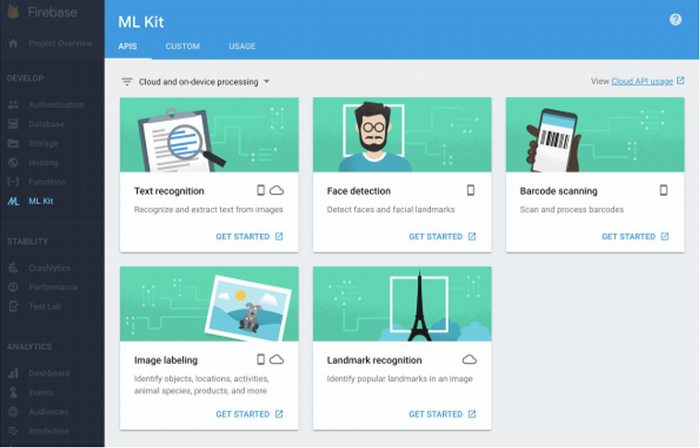
Task: Open Functions from the Develop menu
Action: pyautogui.click(x=47, y=182)
